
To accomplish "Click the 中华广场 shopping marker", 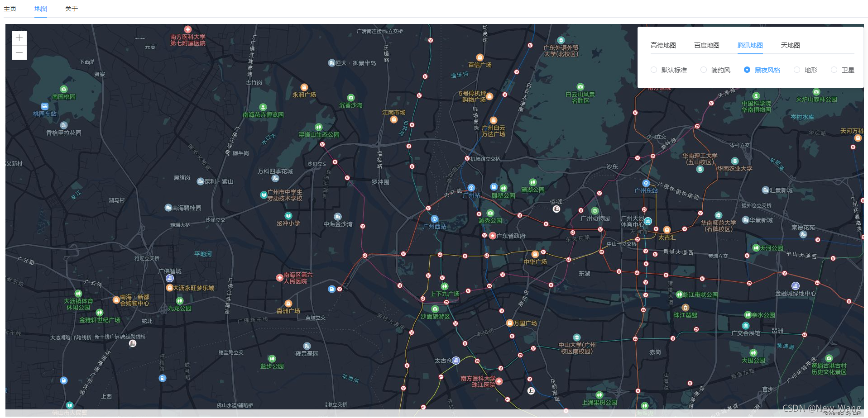I will tap(535, 254).
